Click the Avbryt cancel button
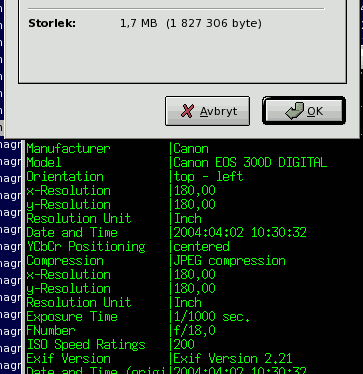This screenshot has height=374, width=363. [207, 111]
